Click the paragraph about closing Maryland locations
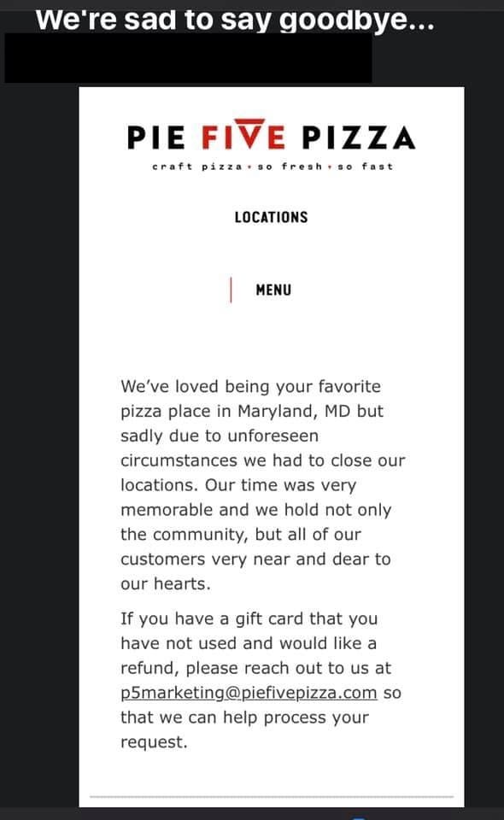 pos(263,485)
